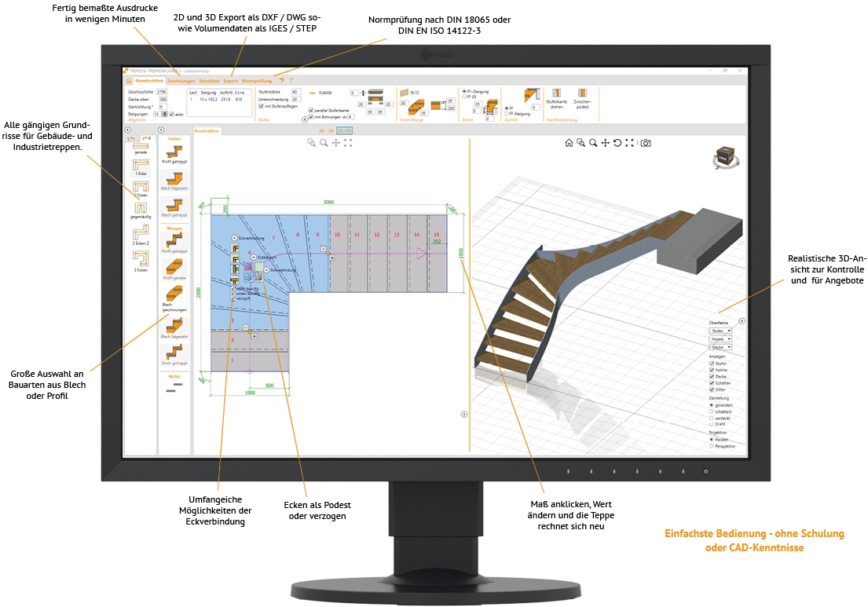868x607 pixels.
Task: Select 'Profil getreppt' under Holme
Action: coord(174,151)
